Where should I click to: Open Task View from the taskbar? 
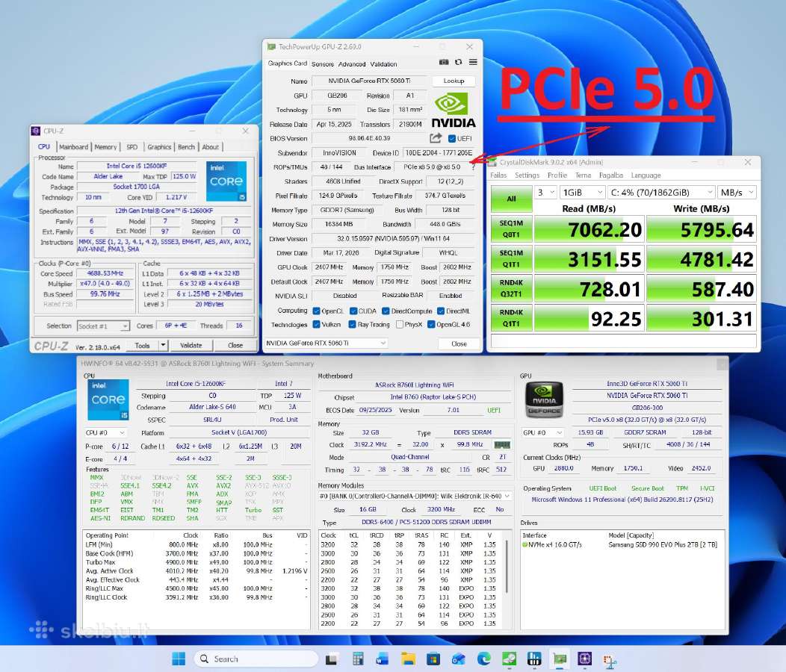point(331,659)
